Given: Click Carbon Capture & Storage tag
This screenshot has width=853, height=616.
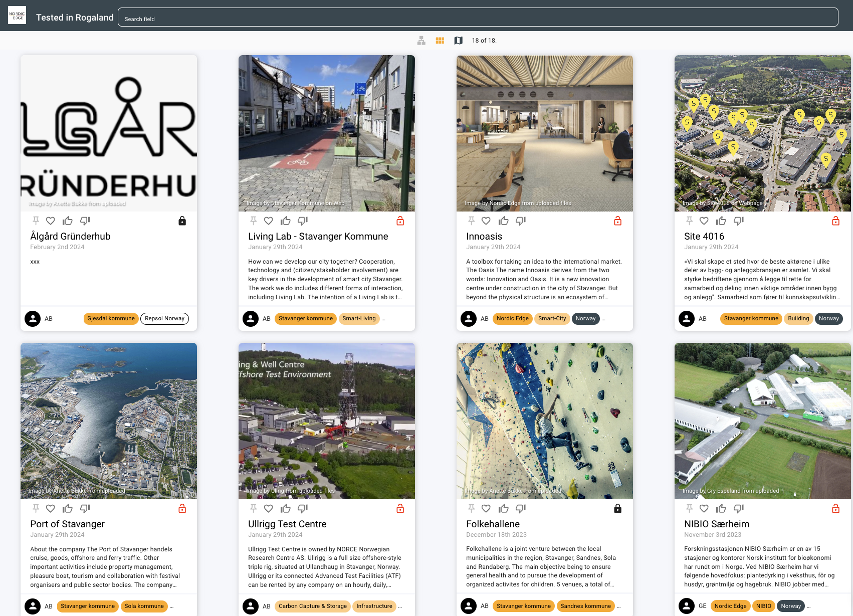Looking at the screenshot, I should pos(313,606).
